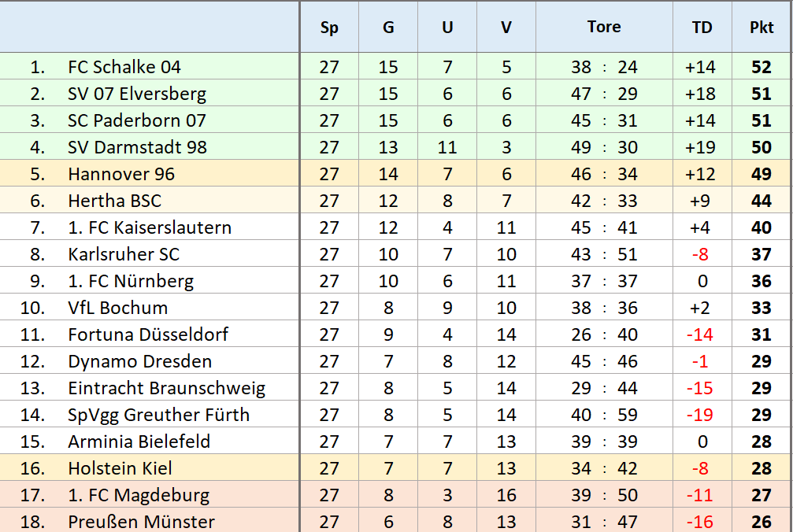The width and height of the screenshot is (793, 532).
Task: Select 1. FC Magdeburg row name
Action: (139, 495)
